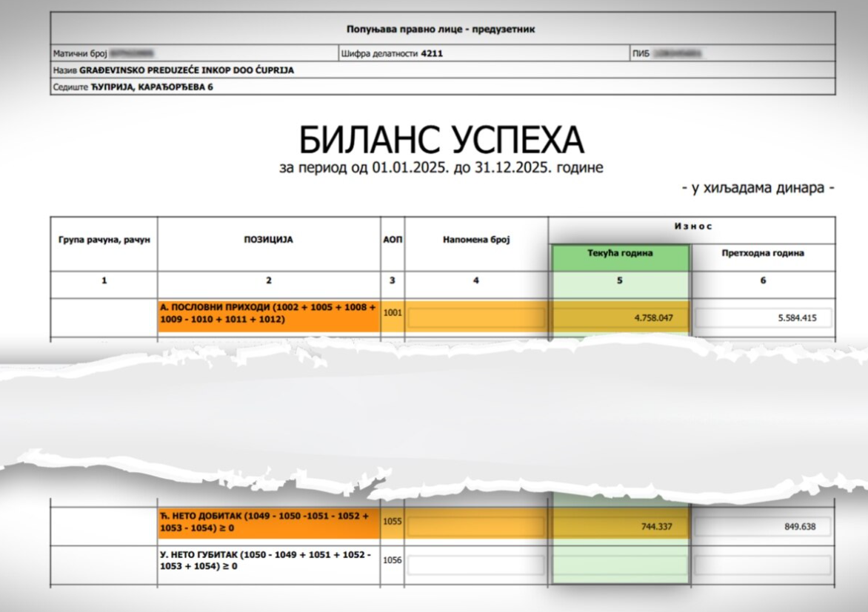This screenshot has height=612, width=868.
Task: Click the Текућа година column header
Action: point(620,253)
